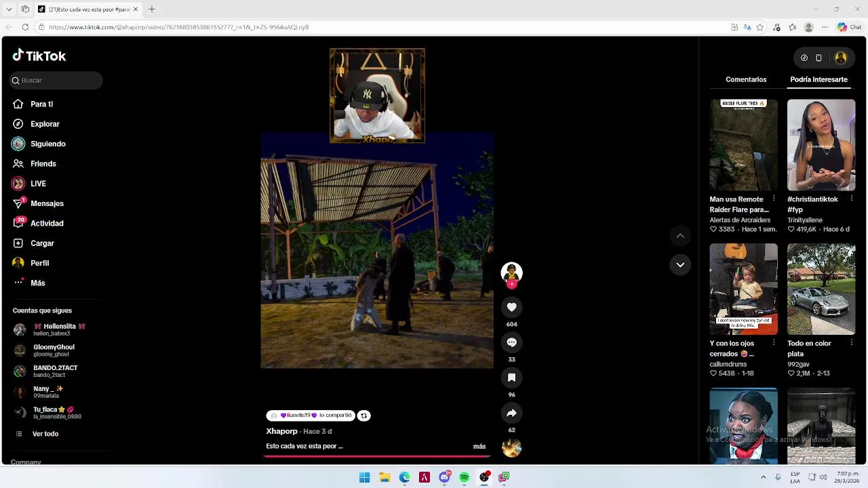Viewport: 868px width, 488px height.
Task: Open browser settings ellipsis menu
Action: [825, 27]
